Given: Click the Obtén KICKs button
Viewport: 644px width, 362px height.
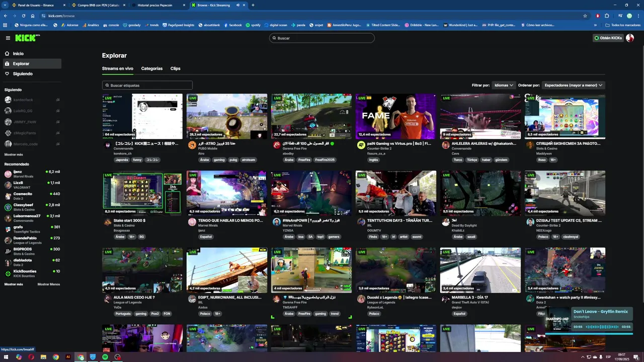Looking at the screenshot, I should point(608,38).
